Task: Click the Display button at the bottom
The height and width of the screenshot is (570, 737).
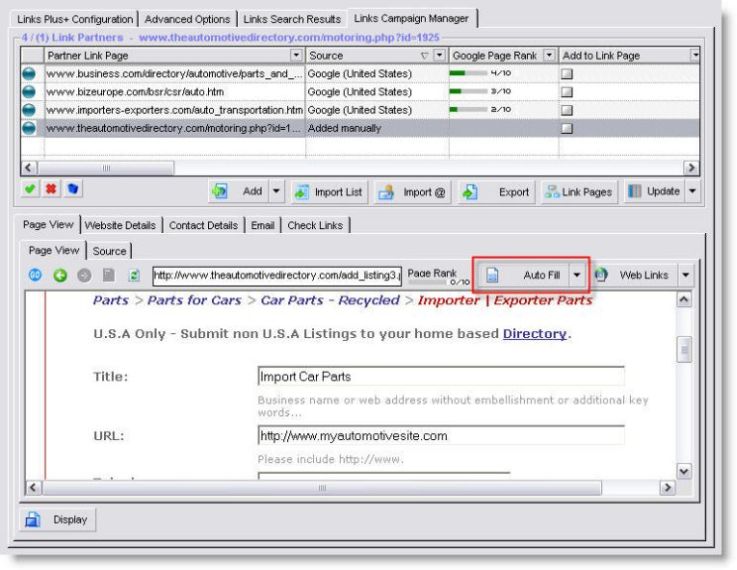Action: pos(57,520)
